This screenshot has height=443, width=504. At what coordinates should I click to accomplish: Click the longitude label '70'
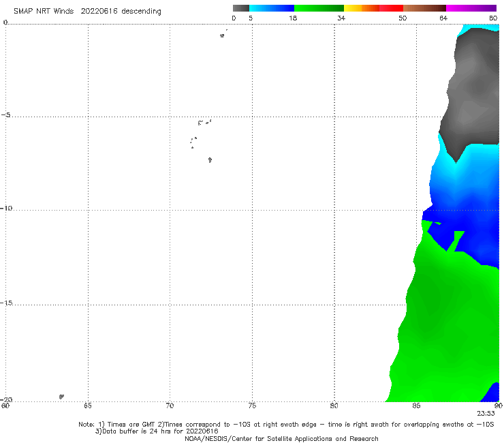pos(170,406)
